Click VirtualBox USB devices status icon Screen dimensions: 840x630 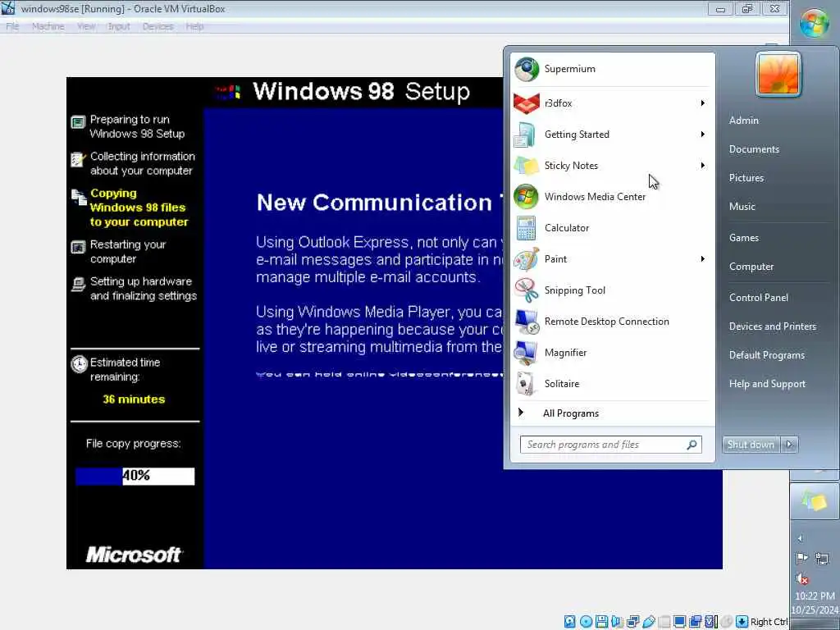click(649, 622)
